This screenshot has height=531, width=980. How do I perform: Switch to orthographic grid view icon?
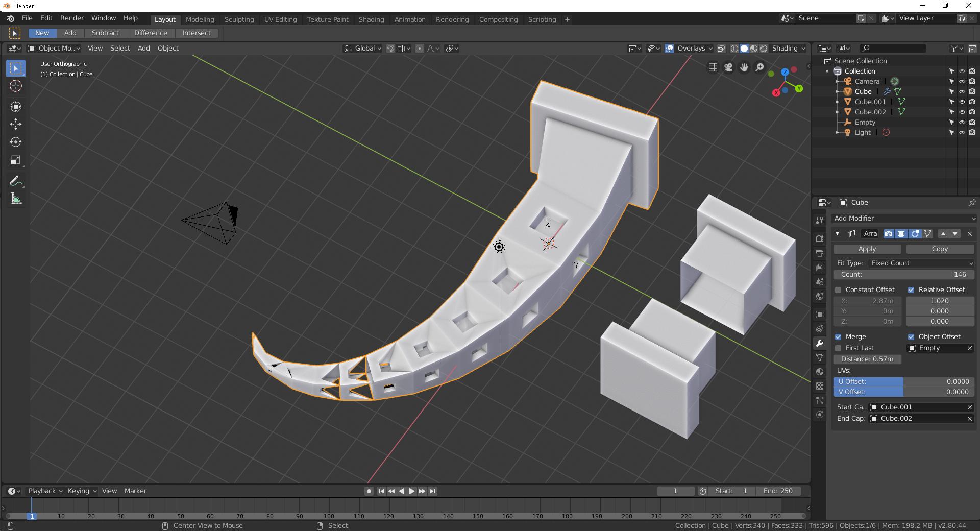click(x=713, y=67)
